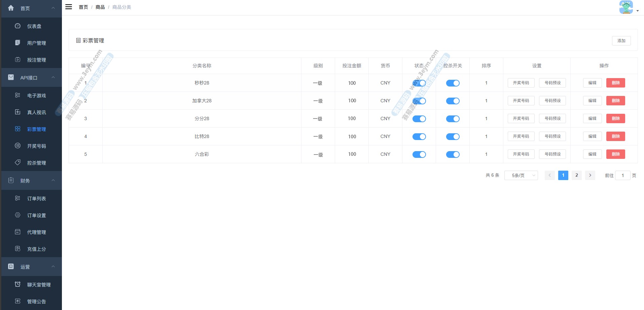
Task: Click the 前往 page number input field
Action: 622,175
